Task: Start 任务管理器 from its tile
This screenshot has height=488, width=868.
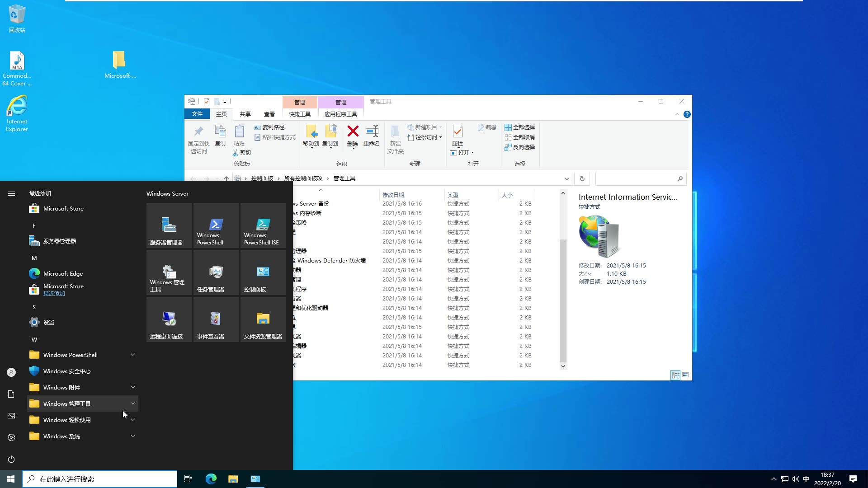Action: (216, 272)
